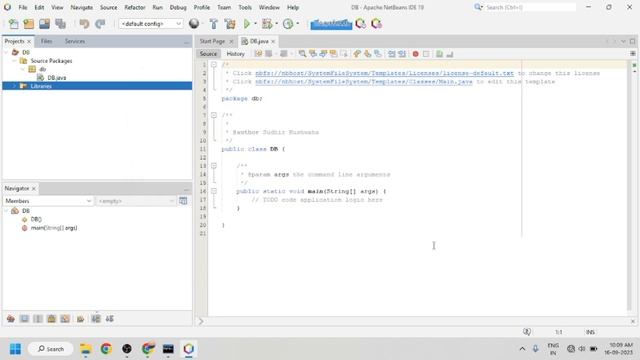640x360 pixels.
Task: Toggle Show Static Members filter in Navigator
Action: (38, 319)
